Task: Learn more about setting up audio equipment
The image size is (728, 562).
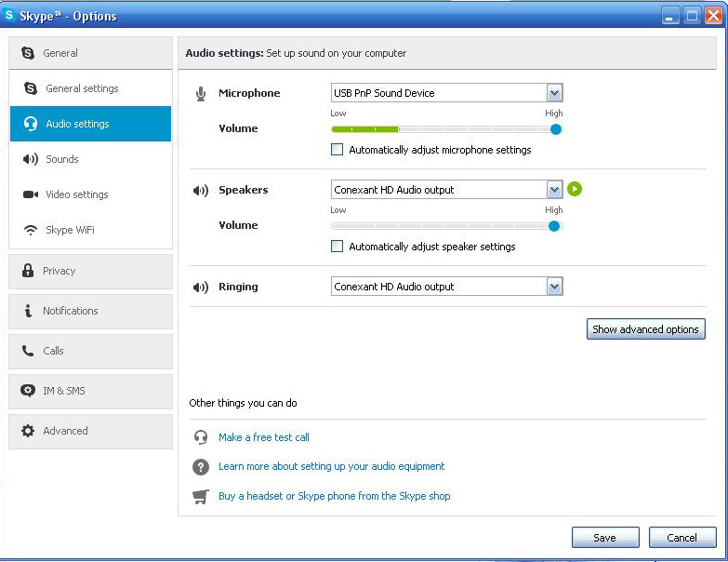Action: pyautogui.click(x=332, y=466)
